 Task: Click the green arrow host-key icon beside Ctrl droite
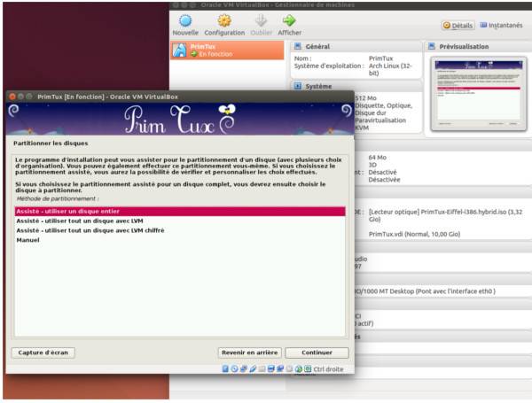click(x=299, y=368)
